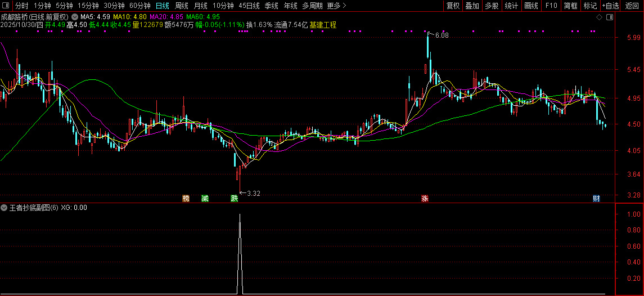Expand the 王者抄底副图 indicator dropdown
The height and width of the screenshot is (296, 644).
click(4, 208)
